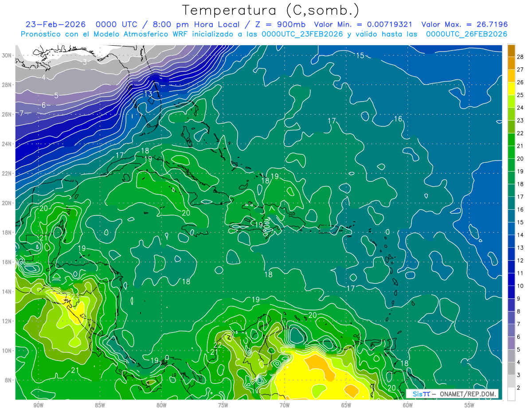Pick the gray swatch between 3 and 4
Viewport: 532px width, 411px height.
pos(511,368)
